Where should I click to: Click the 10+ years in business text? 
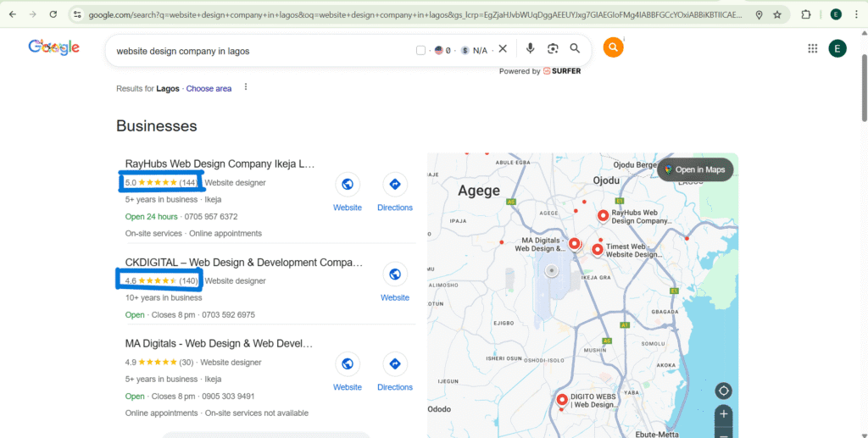(164, 297)
